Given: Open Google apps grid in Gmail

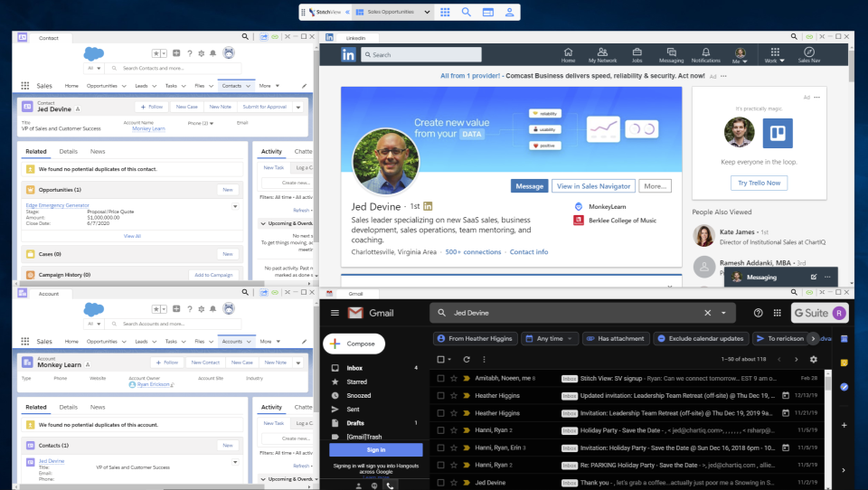Looking at the screenshot, I should pyautogui.click(x=778, y=313).
